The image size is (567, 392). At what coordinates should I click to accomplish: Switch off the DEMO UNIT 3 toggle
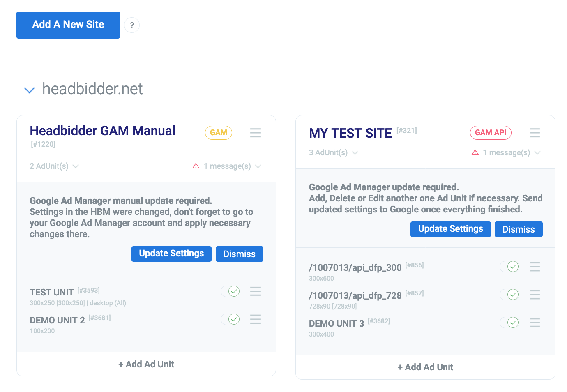point(509,323)
